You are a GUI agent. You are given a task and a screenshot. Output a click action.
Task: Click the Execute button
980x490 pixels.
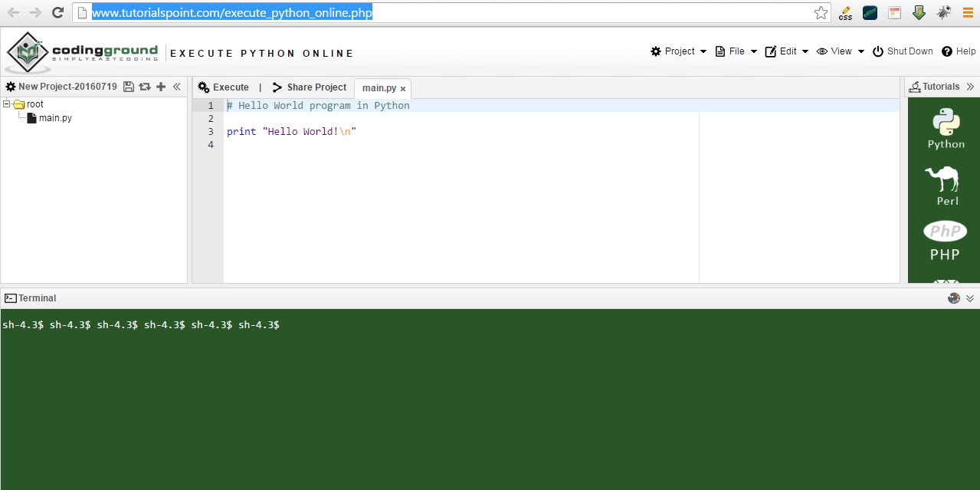[223, 87]
